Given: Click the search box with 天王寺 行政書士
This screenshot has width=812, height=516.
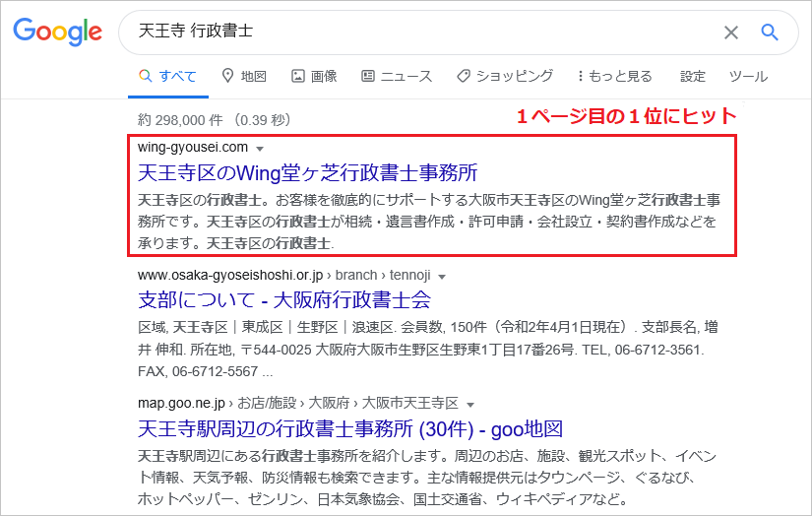Looking at the screenshot, I should coord(459,32).
